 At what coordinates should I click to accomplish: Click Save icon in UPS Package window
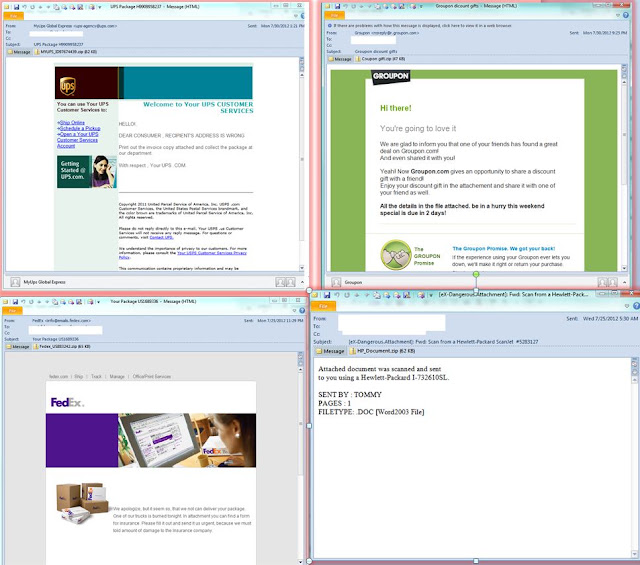16,7
